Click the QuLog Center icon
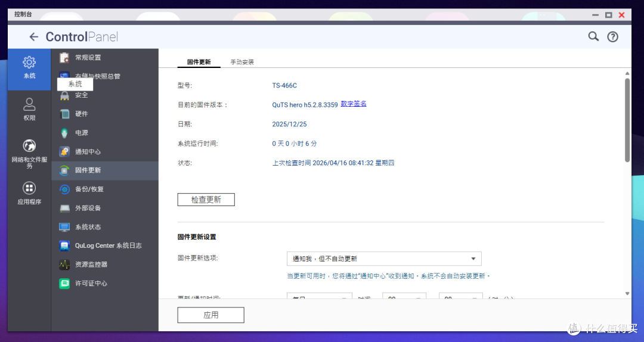 [64, 245]
